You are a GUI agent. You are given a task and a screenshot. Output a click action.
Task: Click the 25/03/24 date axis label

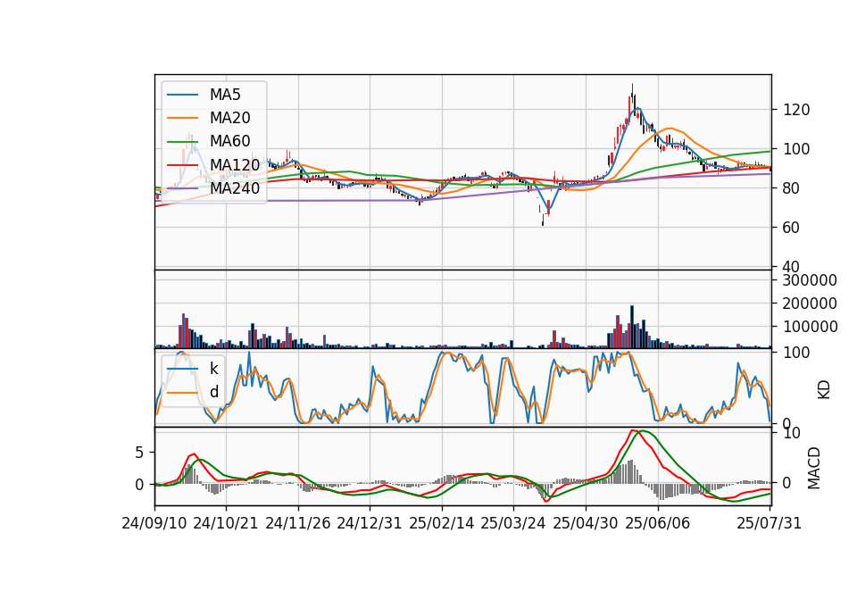click(513, 524)
